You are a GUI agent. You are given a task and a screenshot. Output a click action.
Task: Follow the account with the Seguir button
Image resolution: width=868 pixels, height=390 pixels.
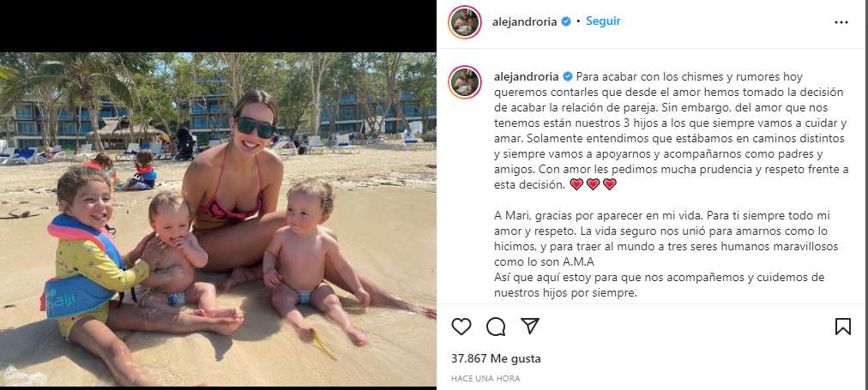pyautogui.click(x=603, y=21)
